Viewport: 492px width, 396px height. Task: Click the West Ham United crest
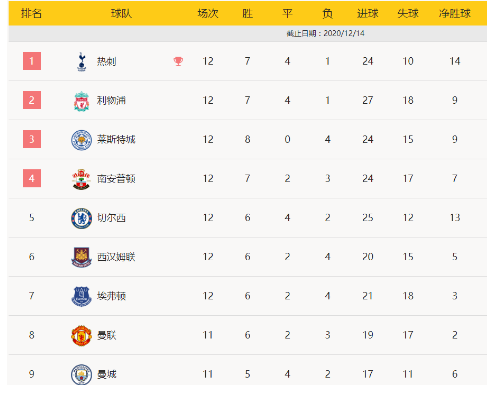[81, 257]
